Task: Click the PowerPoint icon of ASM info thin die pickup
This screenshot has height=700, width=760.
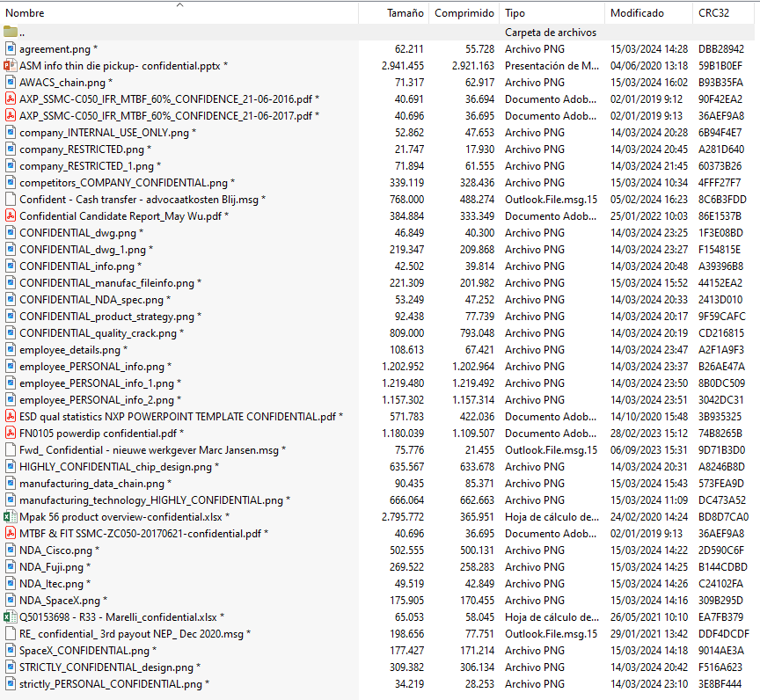Action: pos(11,65)
